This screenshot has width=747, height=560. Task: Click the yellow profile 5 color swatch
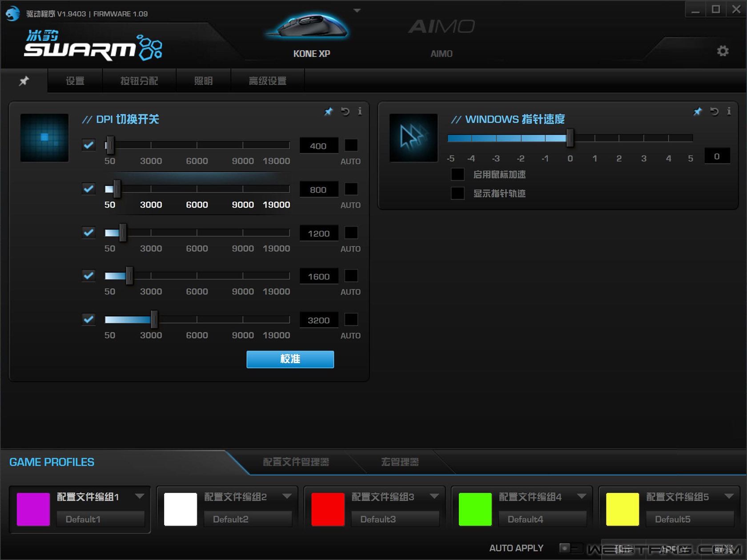point(622,509)
